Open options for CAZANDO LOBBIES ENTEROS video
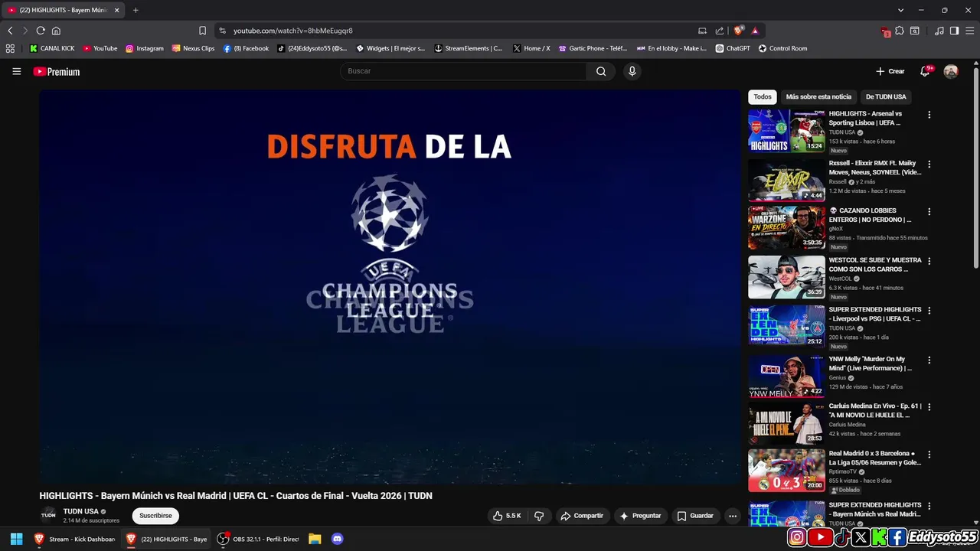Screen dimensions: 980x551 [929, 211]
